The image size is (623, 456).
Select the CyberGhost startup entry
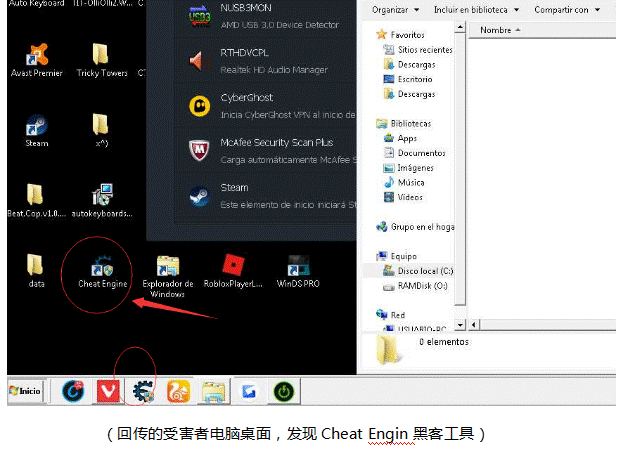(x=265, y=106)
